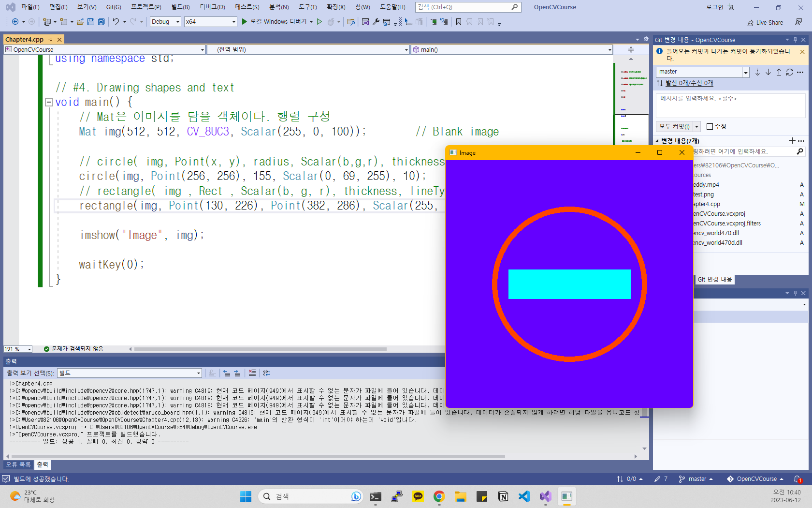Open the 디버그(D) menu
The height and width of the screenshot is (508, 812).
tap(213, 7)
